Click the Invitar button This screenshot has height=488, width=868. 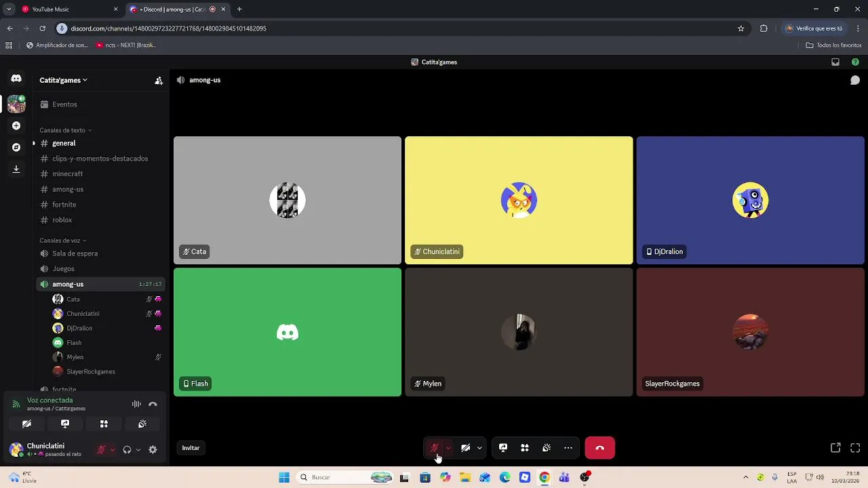pos(191,448)
